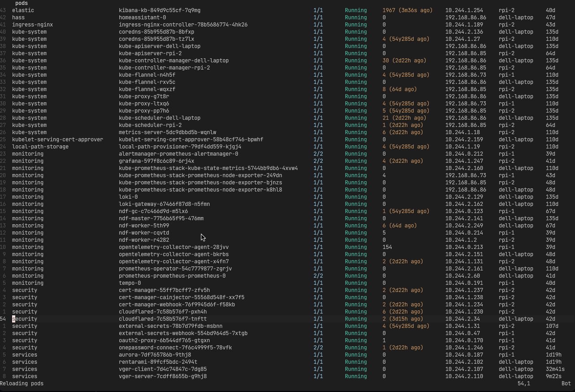575x392 pixels.
Task: Click the kubelet-serving-cert-approver namespace text
Action: click(57, 139)
